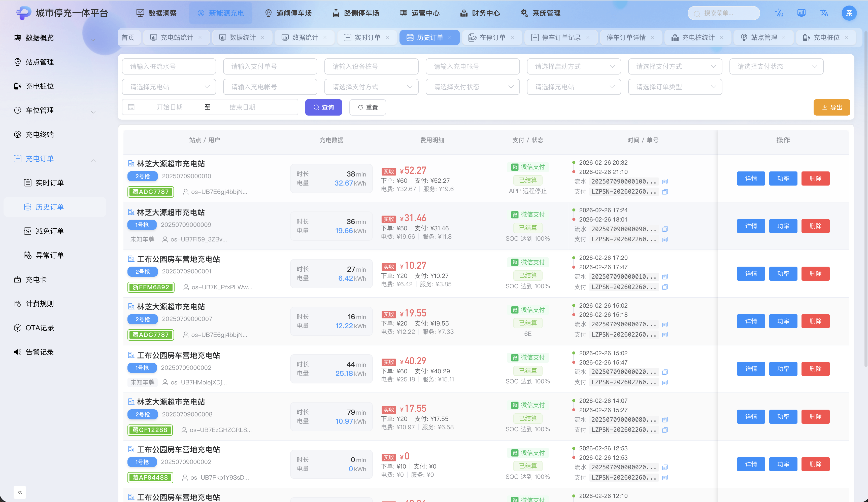Collapse sidebar using double-chevron icon
868x502 pixels.
pyautogui.click(x=20, y=492)
